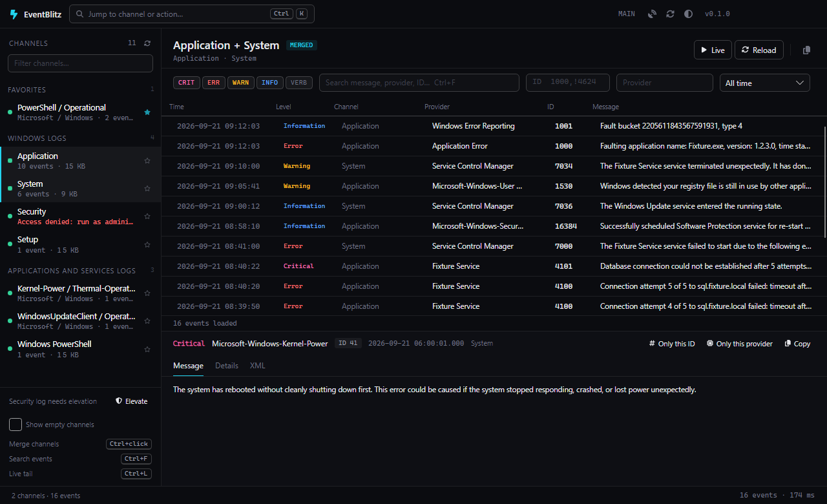Click the EventBlitz lightning bolt logo
827x504 pixels.
[14, 14]
